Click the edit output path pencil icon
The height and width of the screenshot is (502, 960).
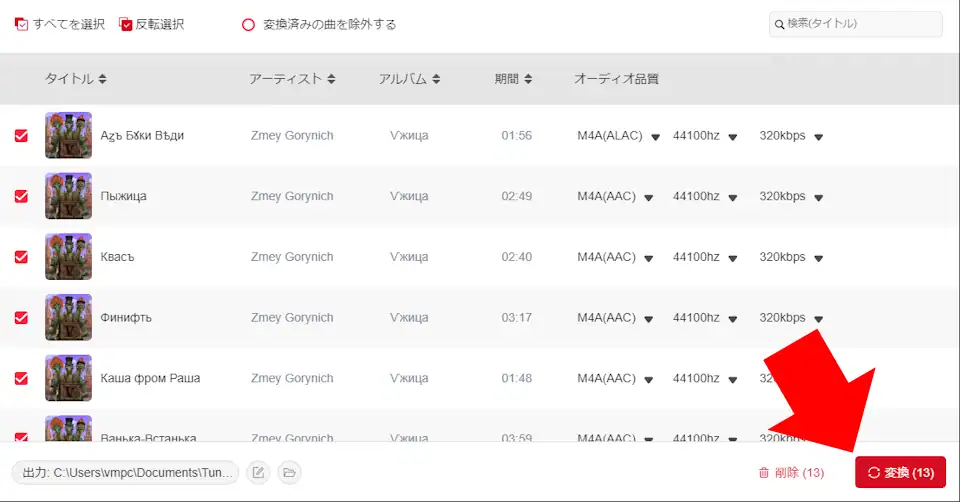[x=258, y=472]
